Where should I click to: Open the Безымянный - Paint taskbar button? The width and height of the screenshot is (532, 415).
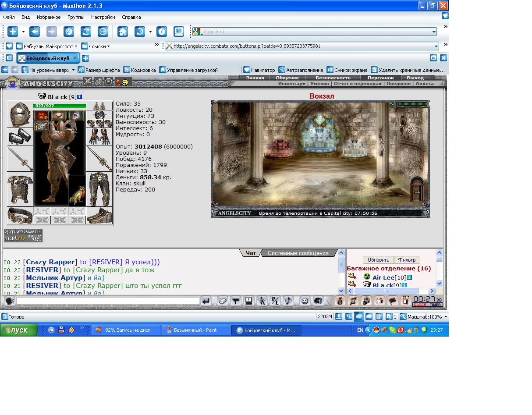click(x=196, y=330)
